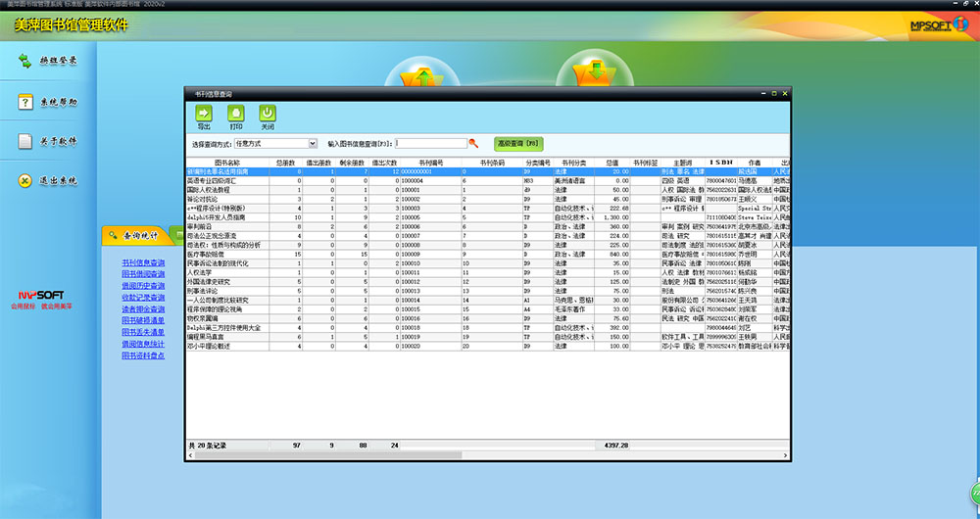The height and width of the screenshot is (519, 980).
Task: Open the 书刊信息查询 link
Action: pyautogui.click(x=143, y=263)
